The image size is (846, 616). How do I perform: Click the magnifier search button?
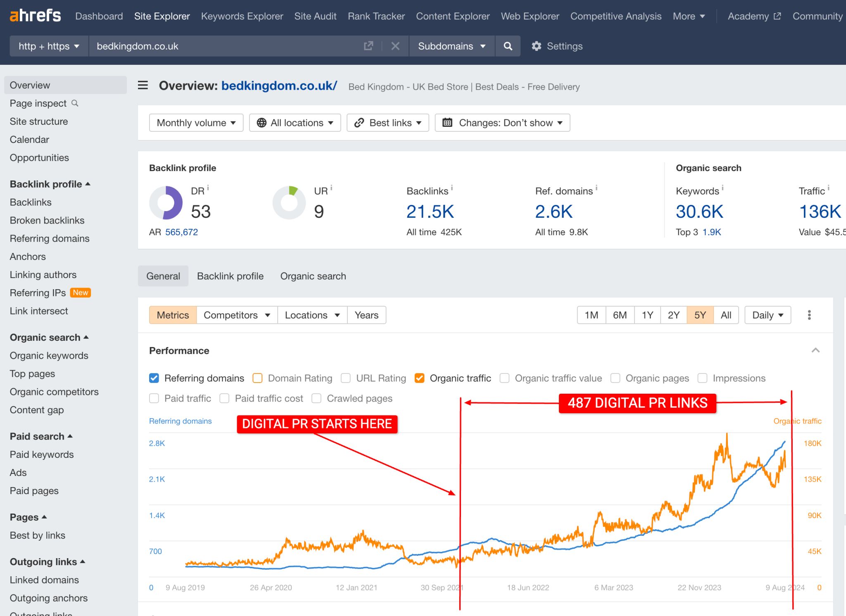coord(508,46)
